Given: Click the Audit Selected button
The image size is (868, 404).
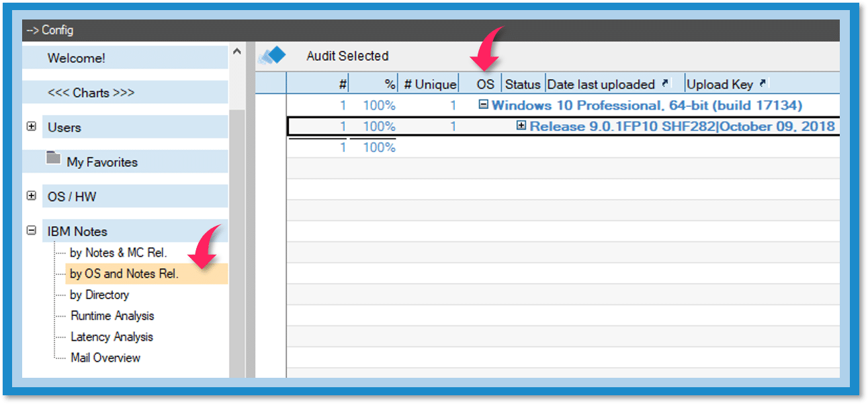Looking at the screenshot, I should (x=347, y=56).
